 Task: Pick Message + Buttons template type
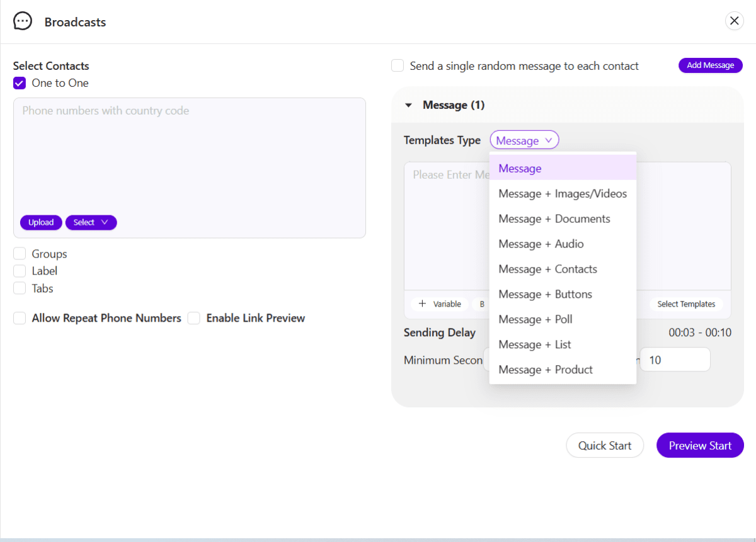[545, 294]
